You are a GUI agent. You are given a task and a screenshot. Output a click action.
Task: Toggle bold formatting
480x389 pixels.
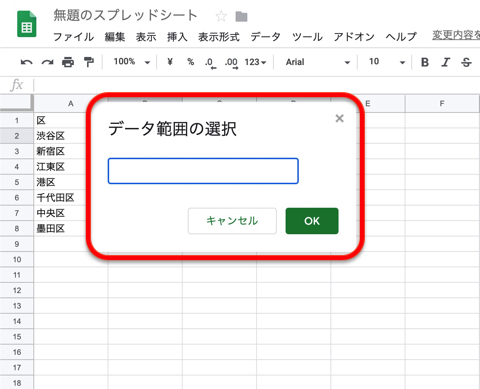(x=425, y=62)
